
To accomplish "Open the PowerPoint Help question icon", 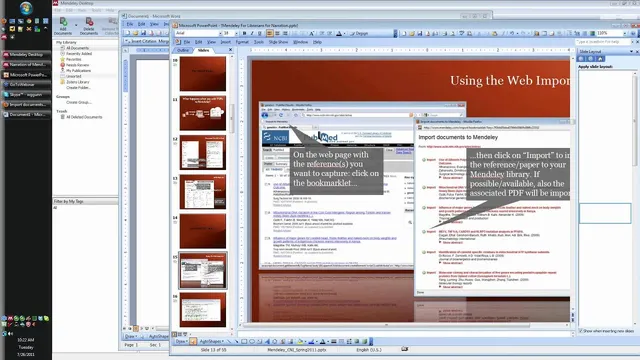I will coord(633,33).
